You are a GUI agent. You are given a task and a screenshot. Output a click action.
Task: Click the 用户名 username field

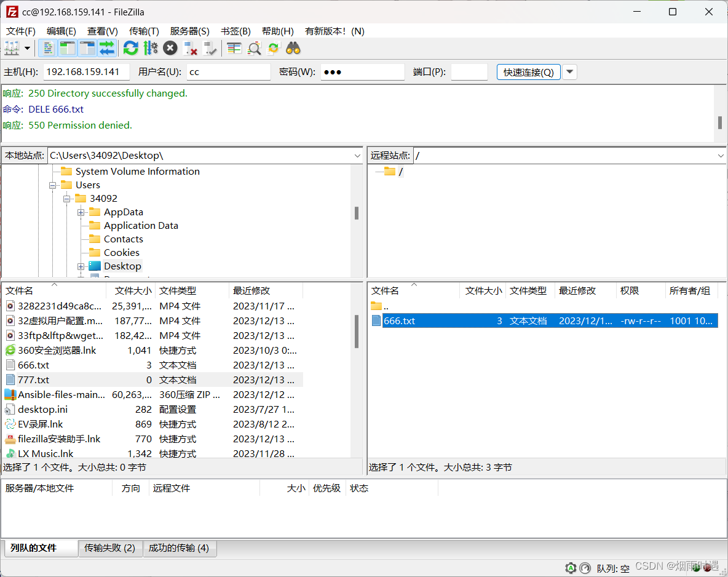[x=229, y=72]
